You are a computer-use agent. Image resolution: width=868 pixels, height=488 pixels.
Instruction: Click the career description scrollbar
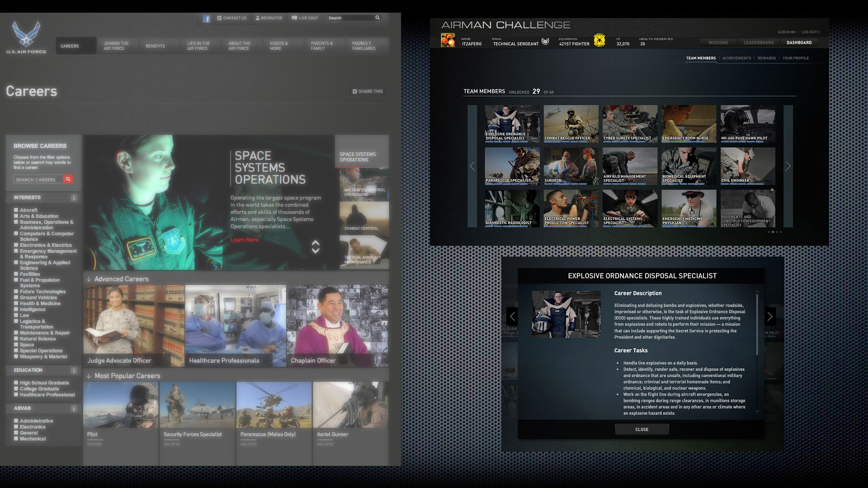(757, 325)
